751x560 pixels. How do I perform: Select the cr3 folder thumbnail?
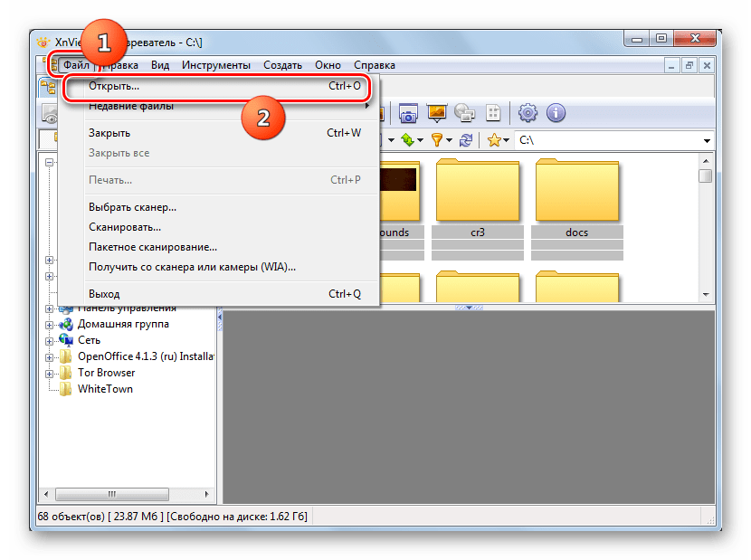(478, 190)
